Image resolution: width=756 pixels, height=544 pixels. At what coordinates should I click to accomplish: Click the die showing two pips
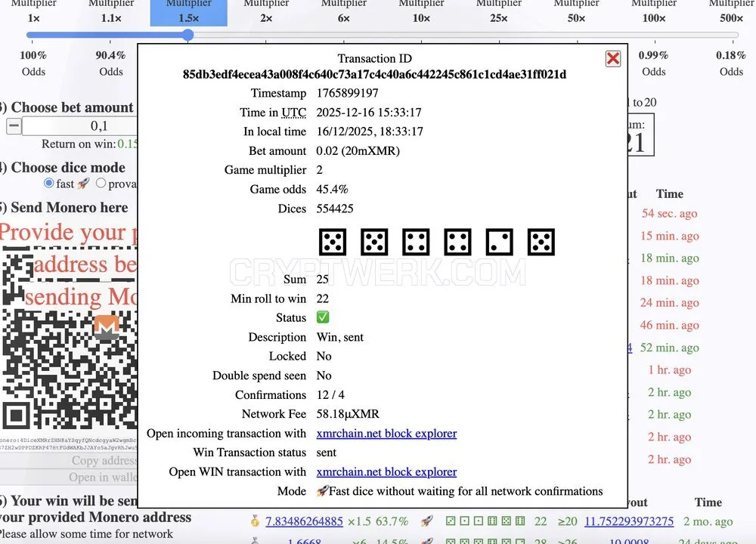[499, 242]
